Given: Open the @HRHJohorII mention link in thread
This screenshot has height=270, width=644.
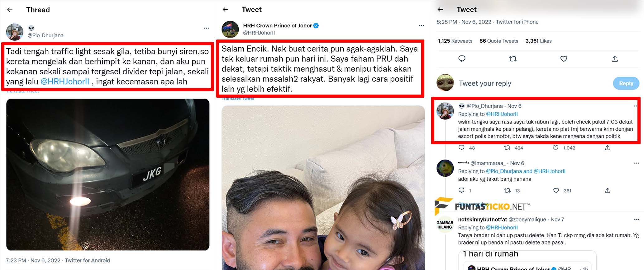Looking at the screenshot, I should pyautogui.click(x=65, y=81).
